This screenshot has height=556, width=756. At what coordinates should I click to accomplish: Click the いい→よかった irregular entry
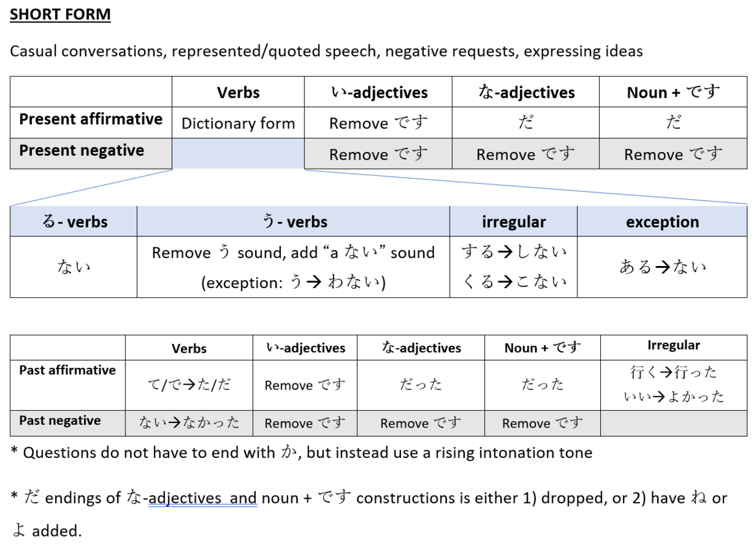pos(674,396)
